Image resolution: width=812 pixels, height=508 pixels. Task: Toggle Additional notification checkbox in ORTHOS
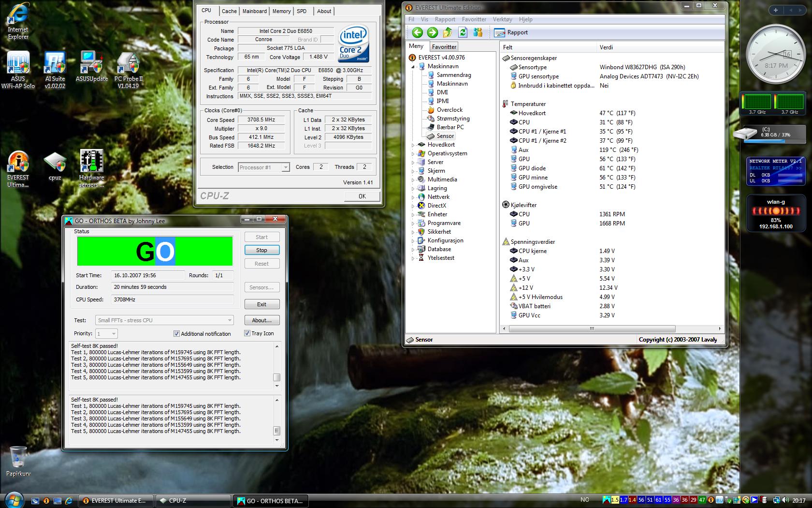pos(176,334)
